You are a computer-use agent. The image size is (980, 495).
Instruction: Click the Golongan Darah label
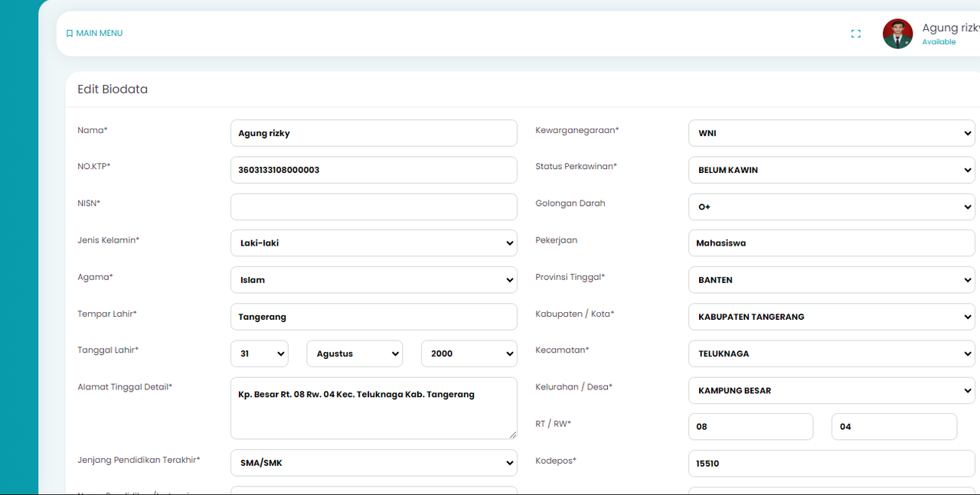point(570,204)
